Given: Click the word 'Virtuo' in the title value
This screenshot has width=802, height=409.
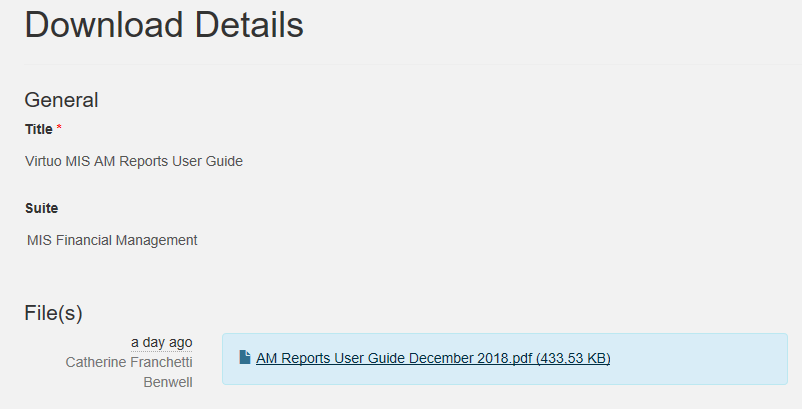Looking at the screenshot, I should [x=43, y=162].
